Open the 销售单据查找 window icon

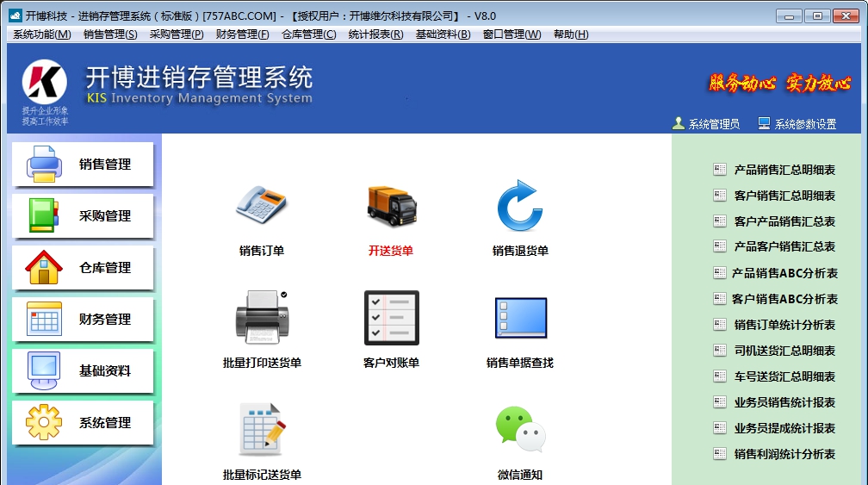pos(520,318)
